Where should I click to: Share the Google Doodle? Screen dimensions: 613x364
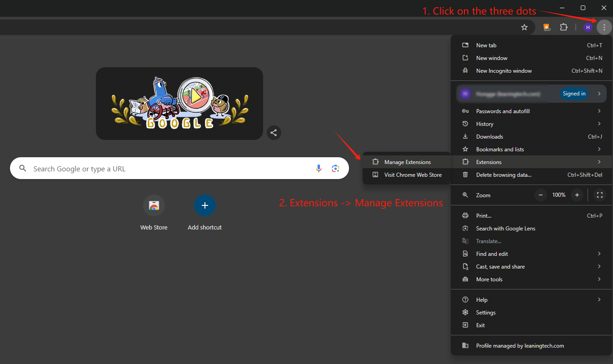coord(274,133)
